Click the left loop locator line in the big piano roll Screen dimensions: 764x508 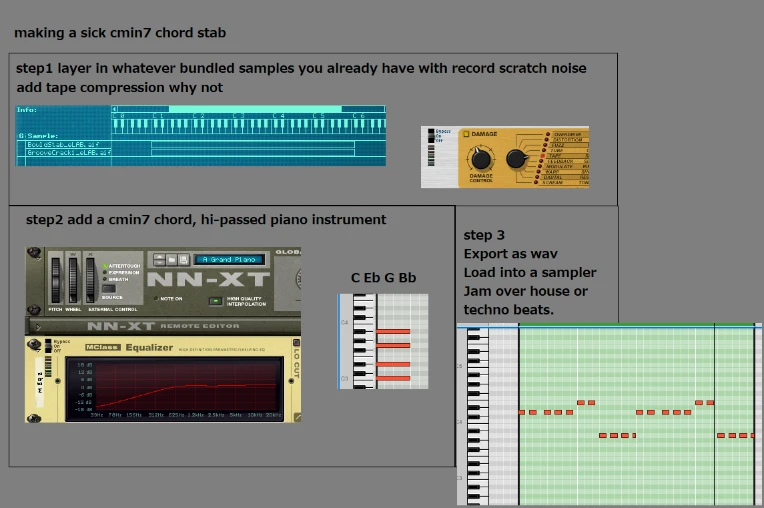point(519,414)
